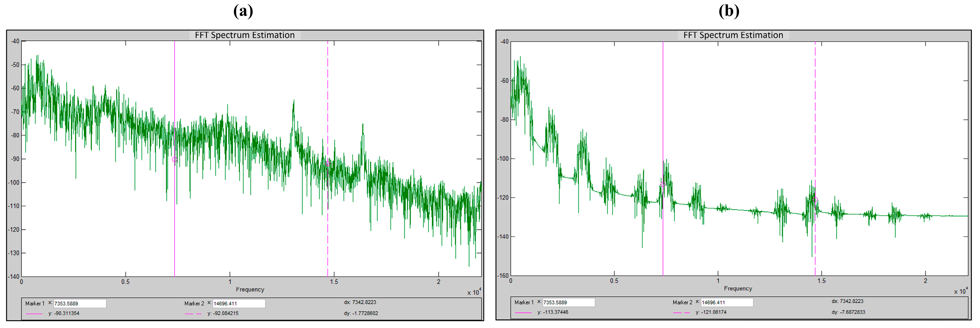
Task: Click Marker 2 x input in plot (a)
Action: pos(238,303)
